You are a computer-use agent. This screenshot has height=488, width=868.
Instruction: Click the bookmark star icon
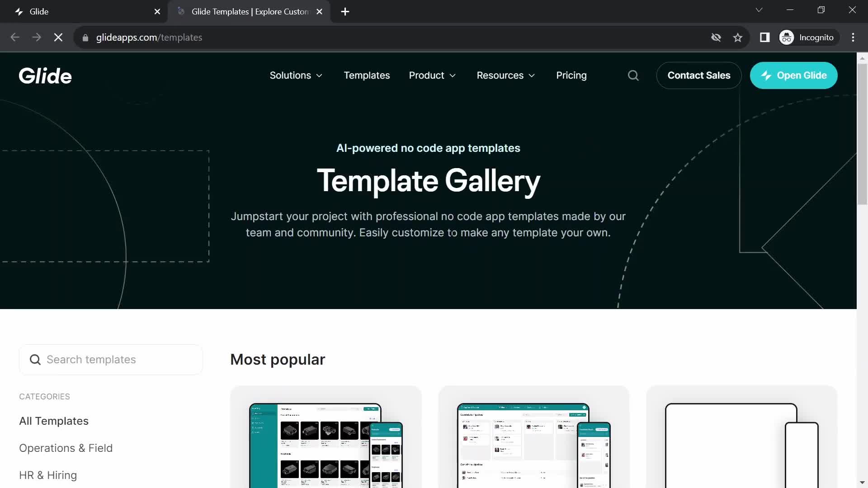click(x=738, y=37)
